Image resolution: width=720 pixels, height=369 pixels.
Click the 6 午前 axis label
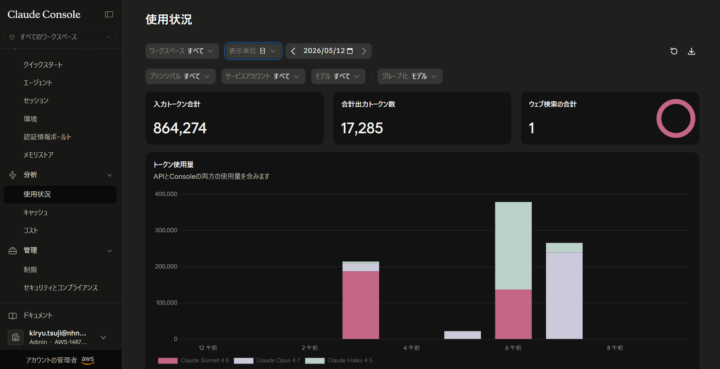pos(513,348)
